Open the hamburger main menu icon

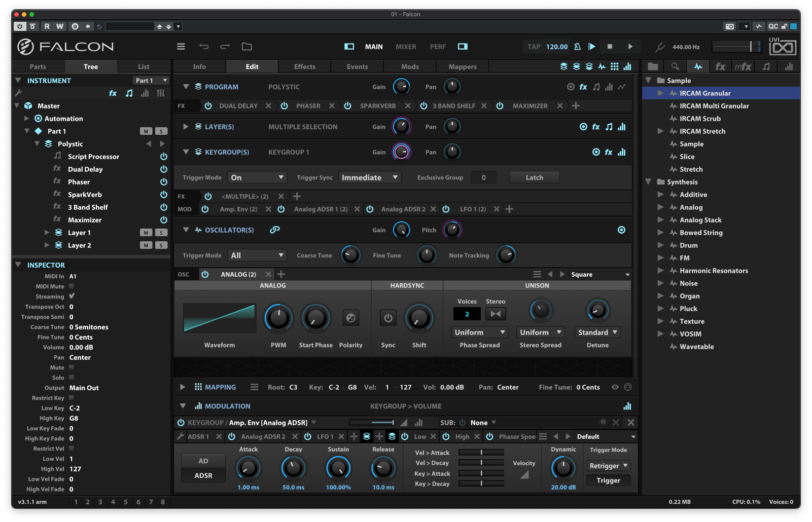pyautogui.click(x=181, y=47)
